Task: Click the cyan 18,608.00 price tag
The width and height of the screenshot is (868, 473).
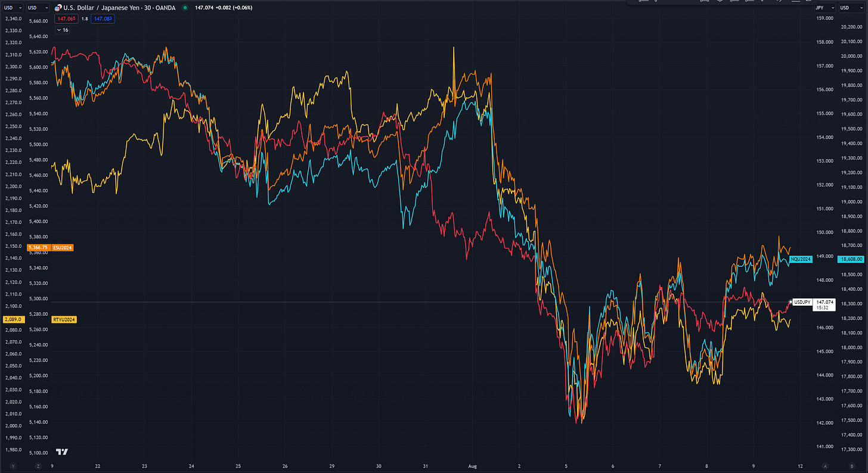Action: (x=851, y=259)
